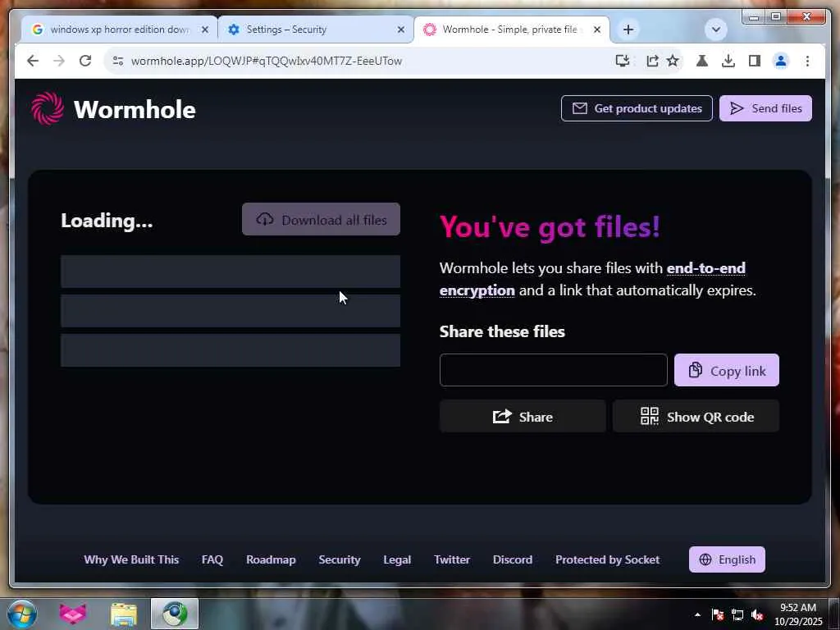
Task: Expand the tab search dropdown arrow
Action: point(715,30)
